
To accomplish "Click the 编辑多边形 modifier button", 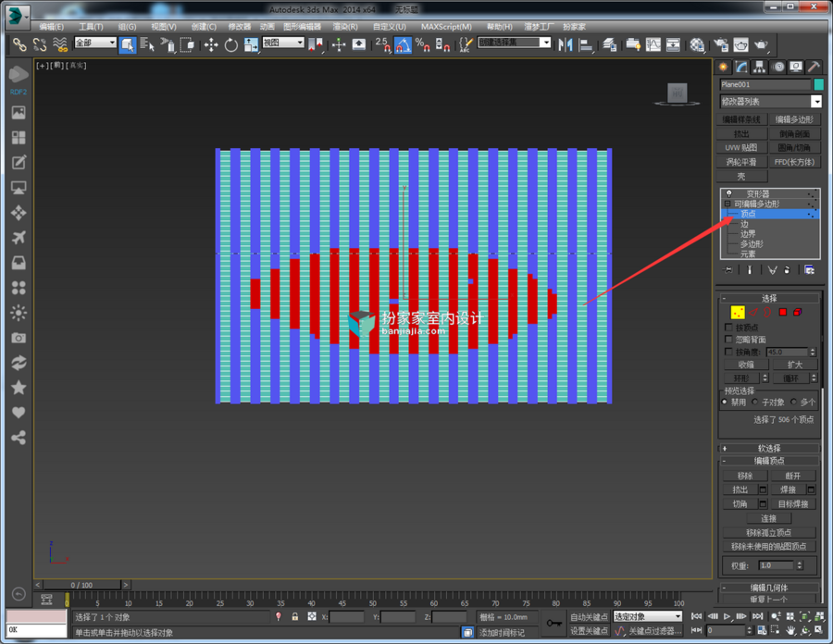I will point(794,119).
